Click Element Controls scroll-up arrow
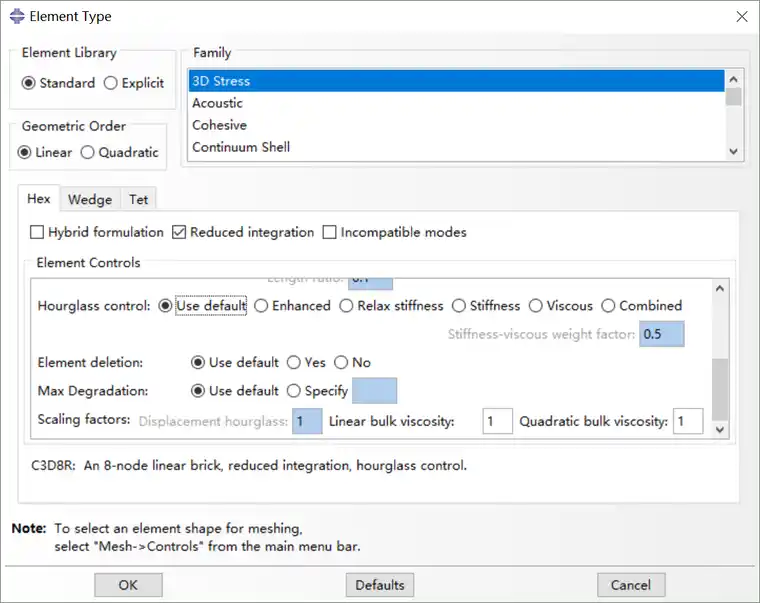The height and width of the screenshot is (603, 760). point(720,288)
